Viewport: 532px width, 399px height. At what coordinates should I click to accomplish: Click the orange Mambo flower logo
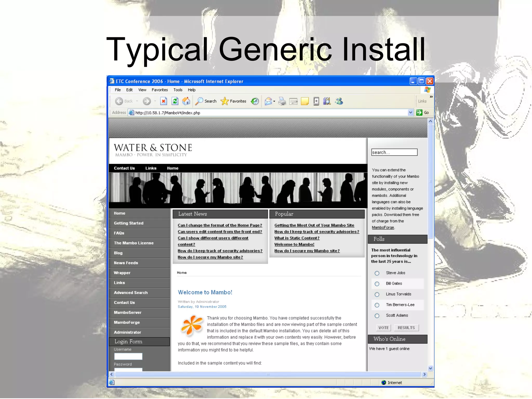(x=192, y=325)
